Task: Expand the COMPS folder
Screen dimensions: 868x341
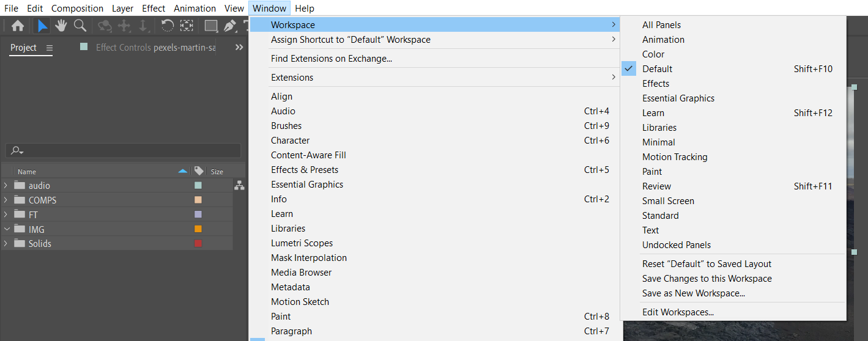Action: (6, 200)
